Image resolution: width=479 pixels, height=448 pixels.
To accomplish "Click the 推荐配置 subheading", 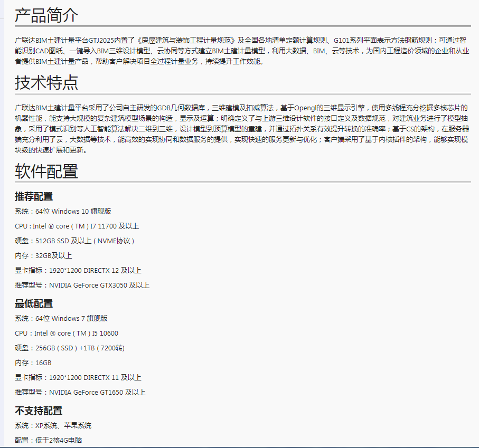I will [34, 196].
